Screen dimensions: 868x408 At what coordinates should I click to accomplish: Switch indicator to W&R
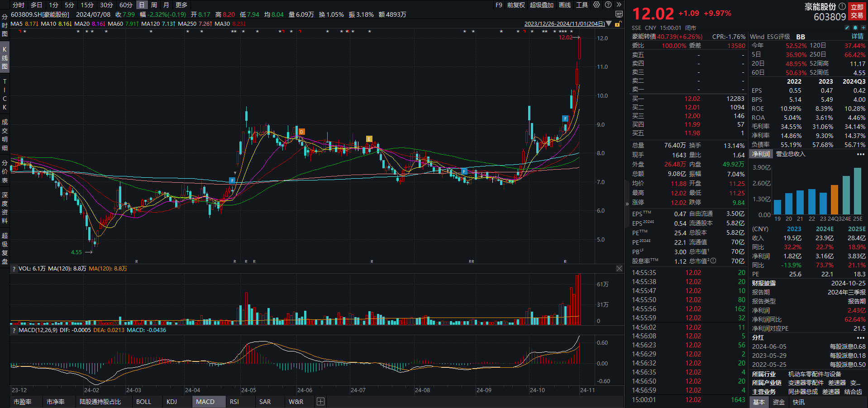[296, 402]
